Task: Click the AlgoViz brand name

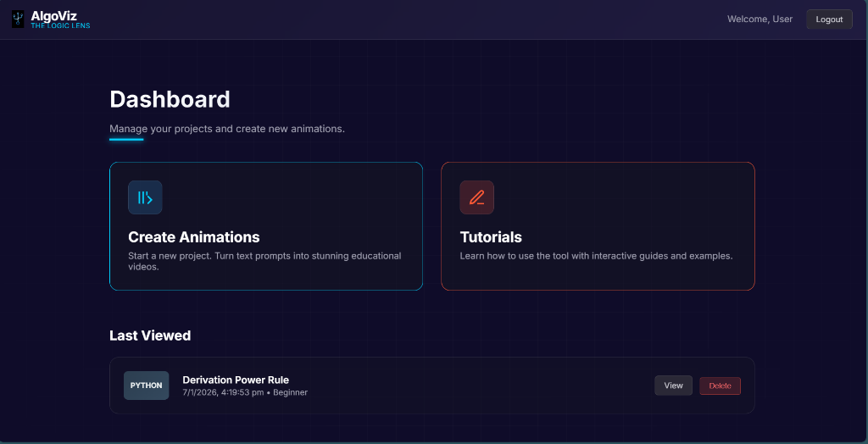Action: coord(53,15)
